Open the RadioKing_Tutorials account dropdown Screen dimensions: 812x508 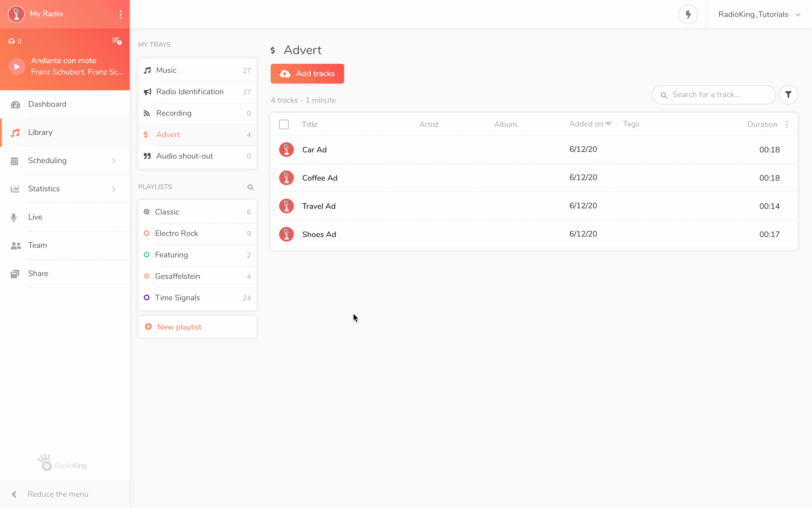[x=759, y=14]
